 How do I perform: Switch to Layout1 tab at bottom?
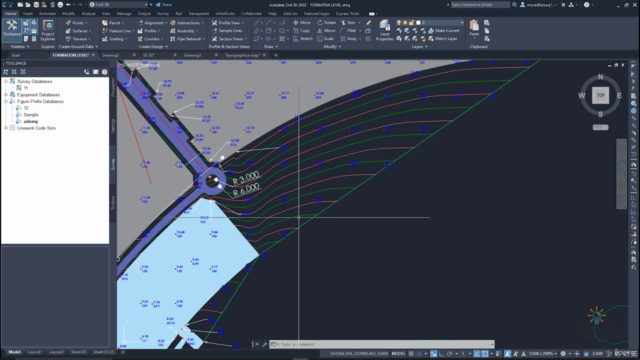pyautogui.click(x=34, y=352)
